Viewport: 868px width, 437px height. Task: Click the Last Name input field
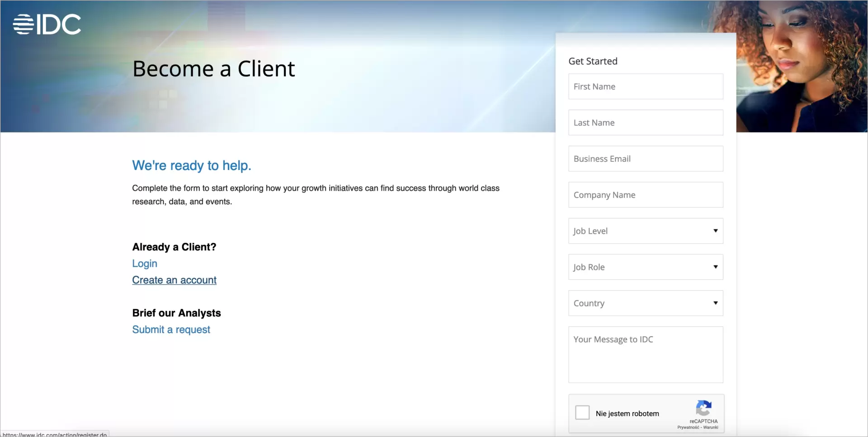tap(645, 122)
